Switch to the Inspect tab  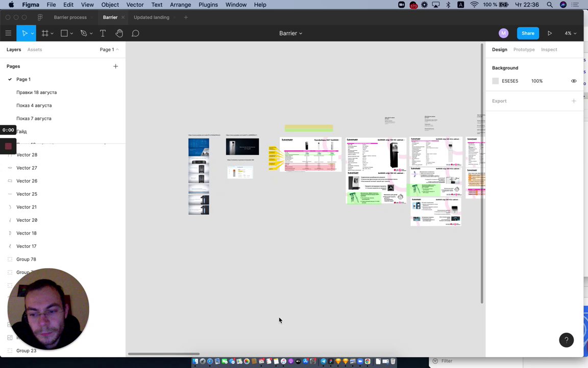[x=549, y=49]
